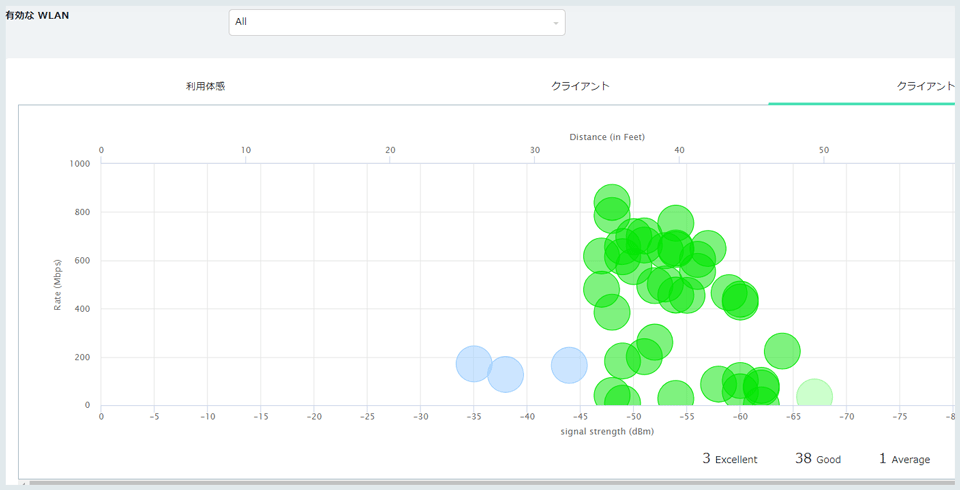Click the blue bubble at -35 dBm
Image resolution: width=960 pixels, height=490 pixels.
pyautogui.click(x=473, y=363)
